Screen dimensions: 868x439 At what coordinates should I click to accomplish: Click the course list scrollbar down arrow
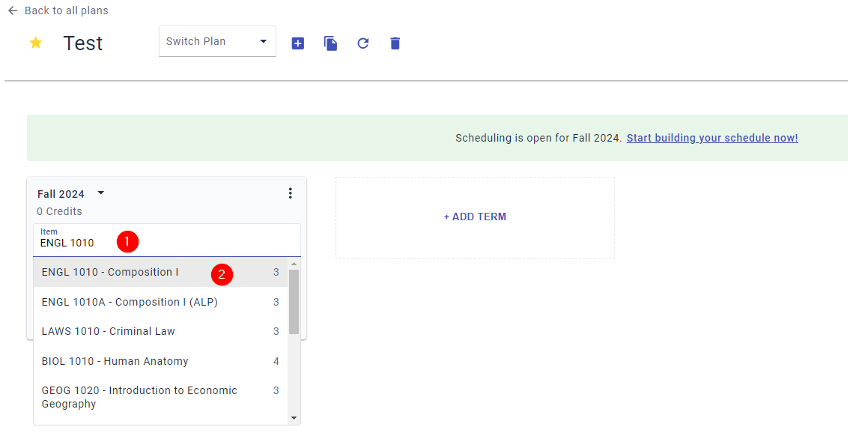[294, 418]
